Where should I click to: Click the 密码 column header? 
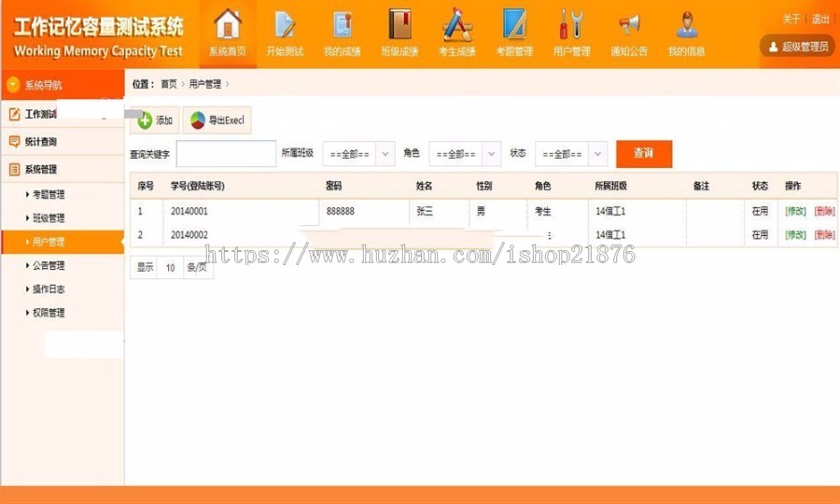[x=334, y=186]
